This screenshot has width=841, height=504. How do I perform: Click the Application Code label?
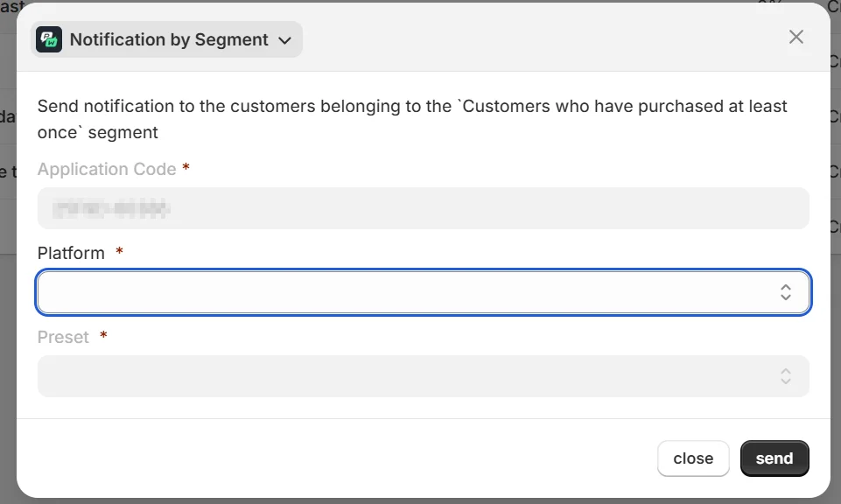107,169
